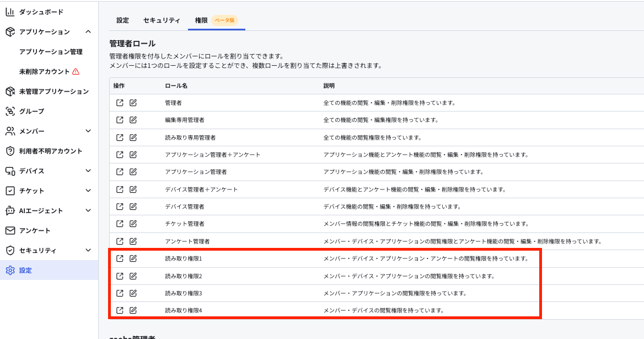644x339 pixels.
Task: Open details for デバイス管理者+アンケート role
Action: coord(120,189)
